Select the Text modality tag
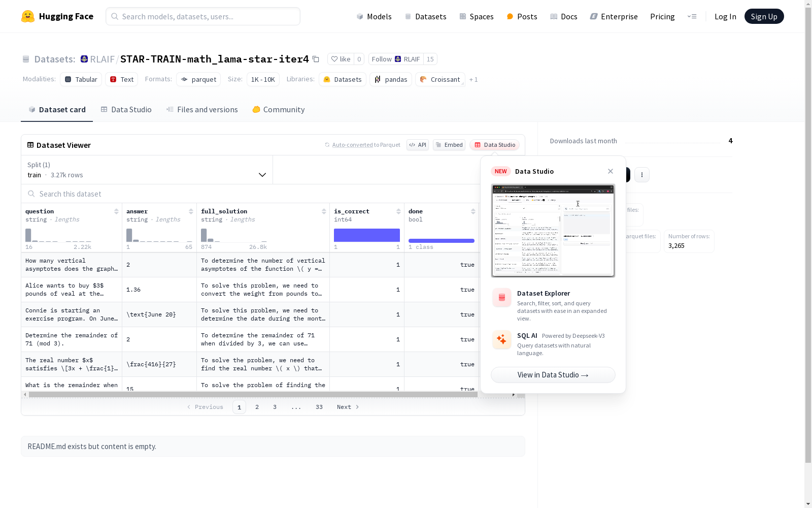This screenshot has height=508, width=812. click(x=122, y=79)
